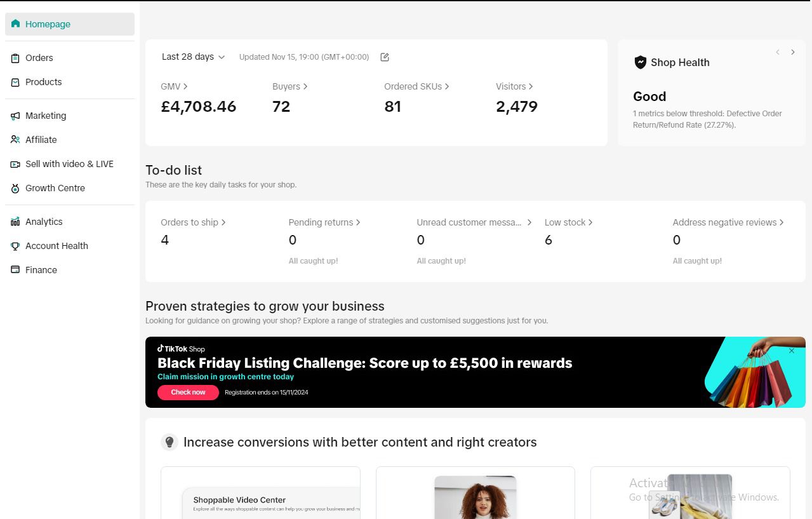This screenshot has height=519, width=812.
Task: Close the Black Friday banner
Action: click(x=791, y=351)
